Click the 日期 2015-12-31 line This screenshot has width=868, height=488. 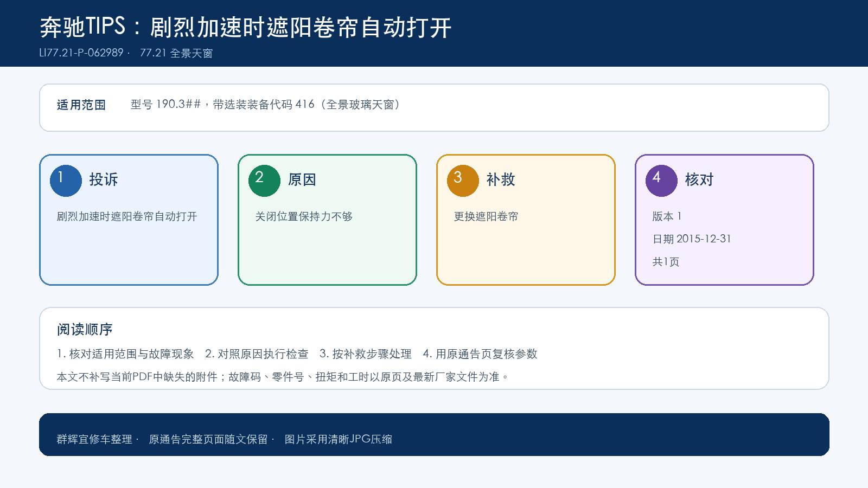(692, 239)
